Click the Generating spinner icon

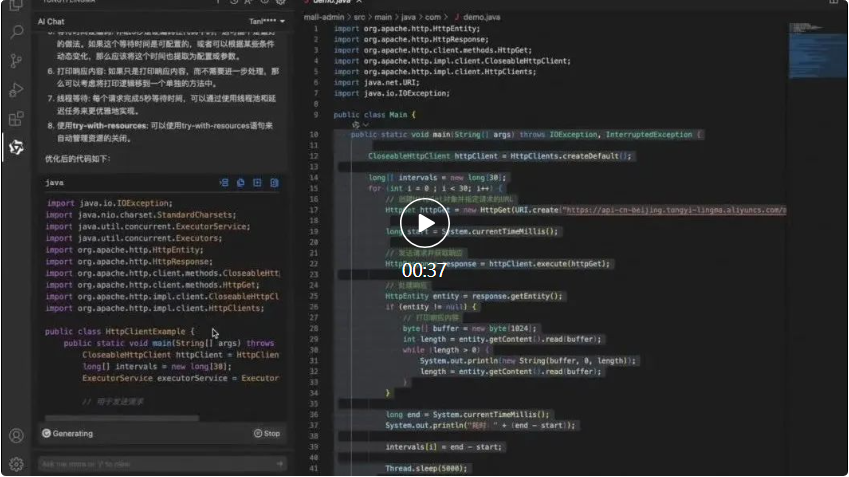[x=47, y=433]
